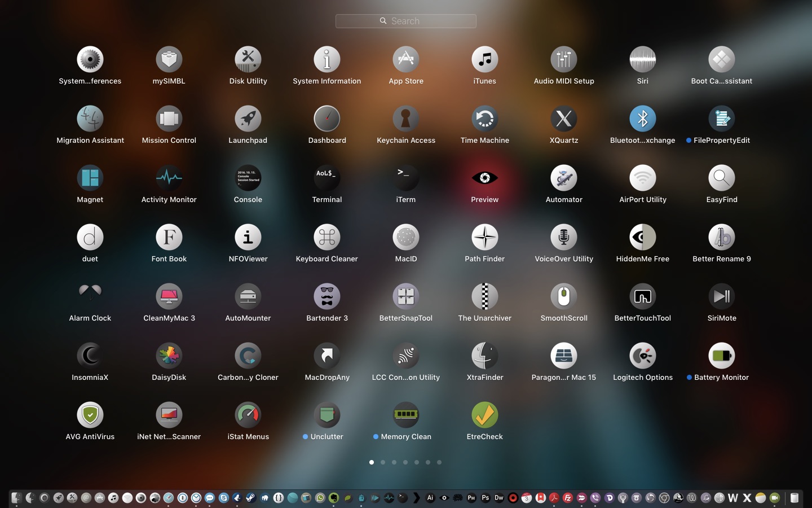The image size is (812, 508).
Task: Start Siri from Launchpad
Action: [x=643, y=59]
